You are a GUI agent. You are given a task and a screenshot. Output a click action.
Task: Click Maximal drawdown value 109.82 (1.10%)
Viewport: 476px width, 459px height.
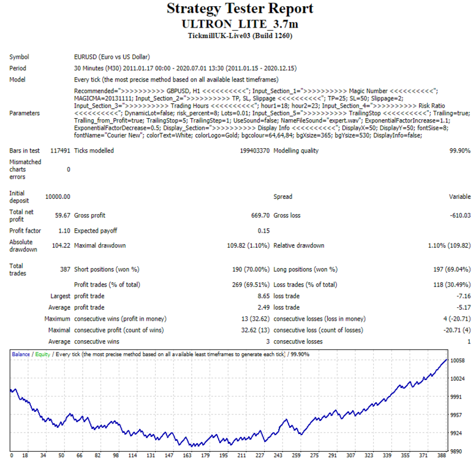tap(248, 245)
